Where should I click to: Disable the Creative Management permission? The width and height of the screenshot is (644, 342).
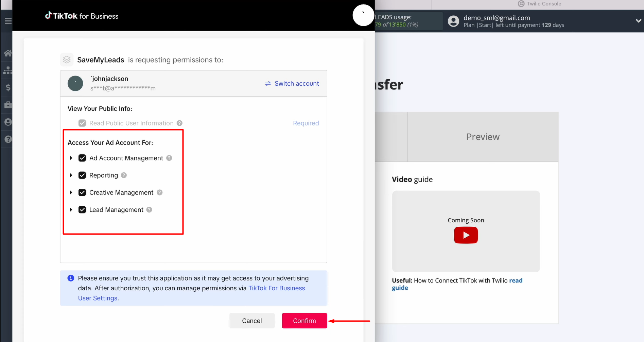(x=82, y=192)
